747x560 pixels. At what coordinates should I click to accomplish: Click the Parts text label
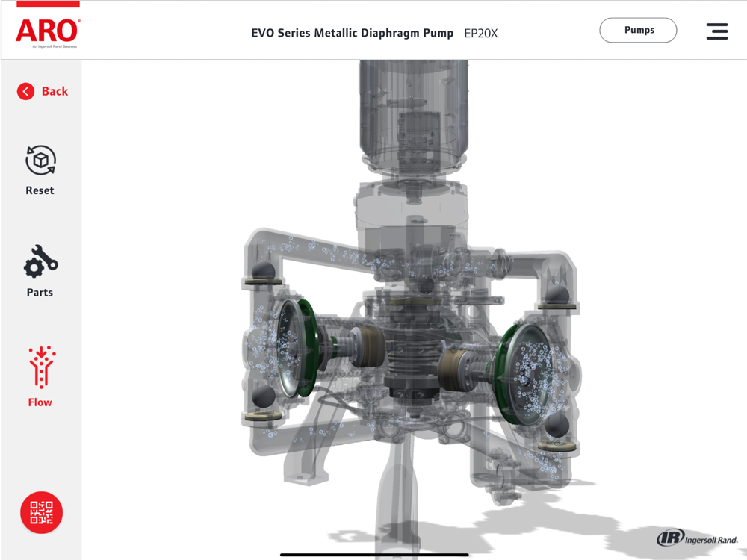[40, 293]
